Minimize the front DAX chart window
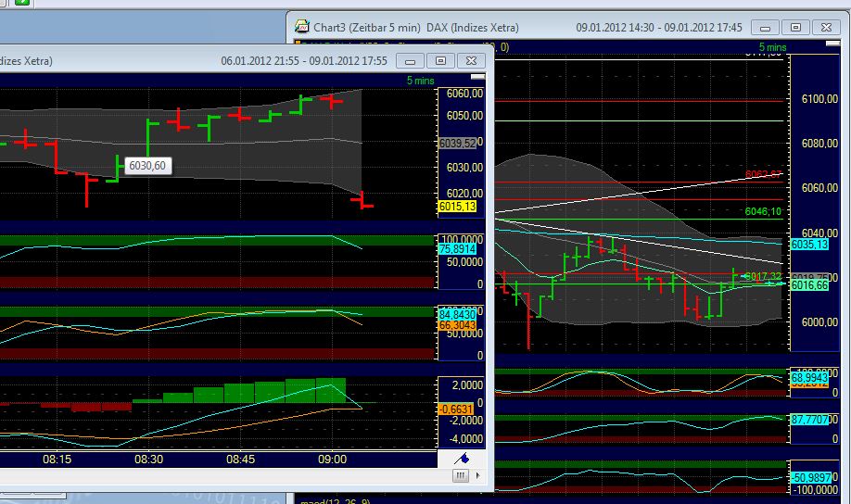The height and width of the screenshot is (504, 851). click(412, 61)
